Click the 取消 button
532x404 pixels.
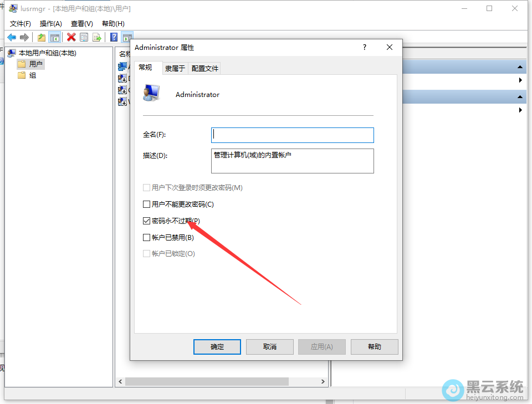coord(270,347)
